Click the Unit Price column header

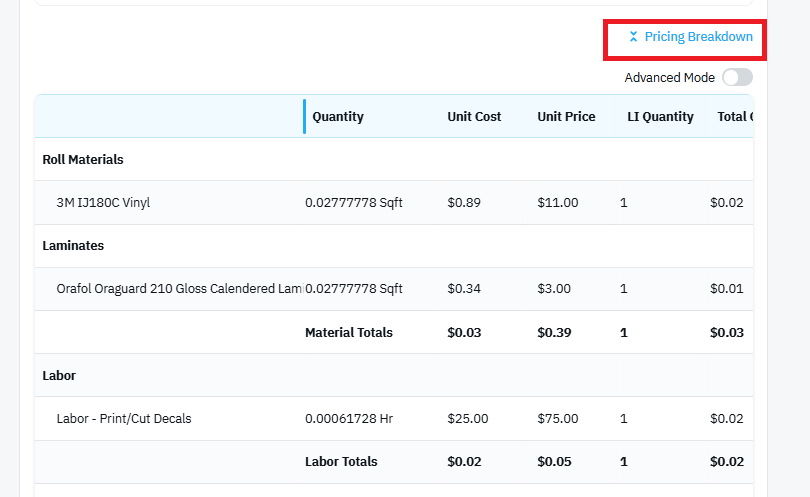point(566,117)
